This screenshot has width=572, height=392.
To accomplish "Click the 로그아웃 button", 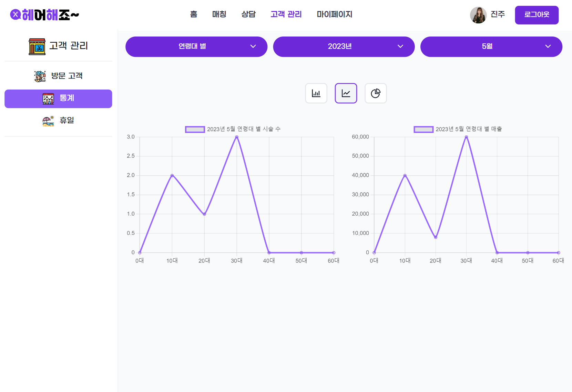I will coord(537,15).
